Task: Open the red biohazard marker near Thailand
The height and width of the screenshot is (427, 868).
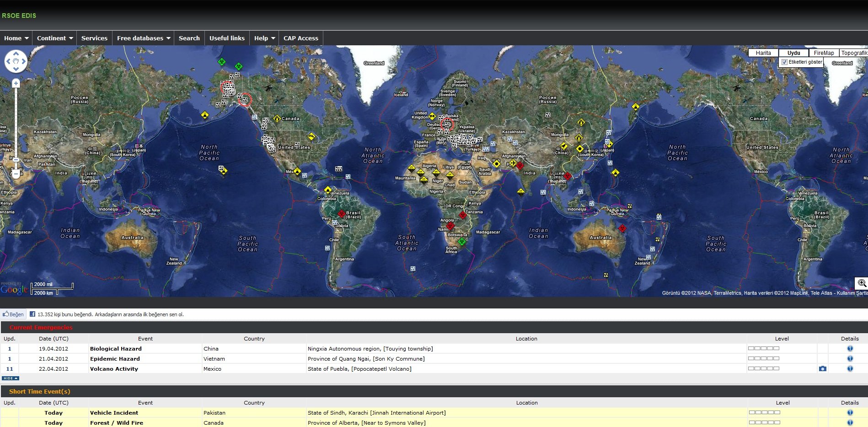Action: (568, 176)
